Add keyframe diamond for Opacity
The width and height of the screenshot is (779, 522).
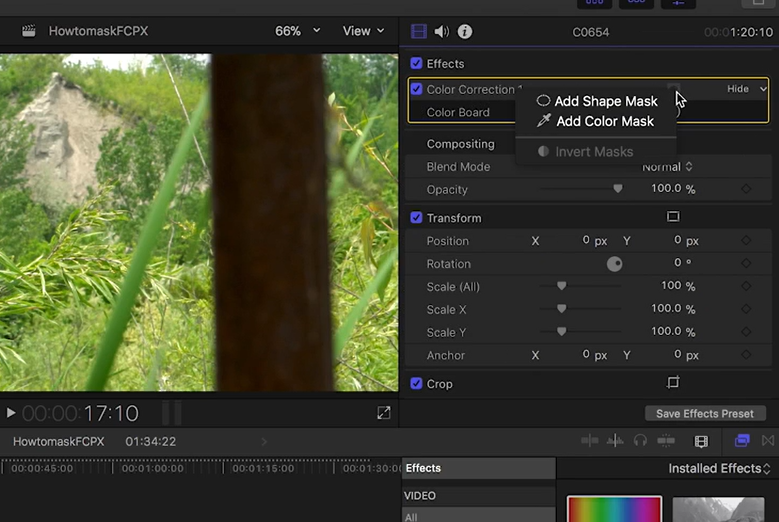click(746, 189)
